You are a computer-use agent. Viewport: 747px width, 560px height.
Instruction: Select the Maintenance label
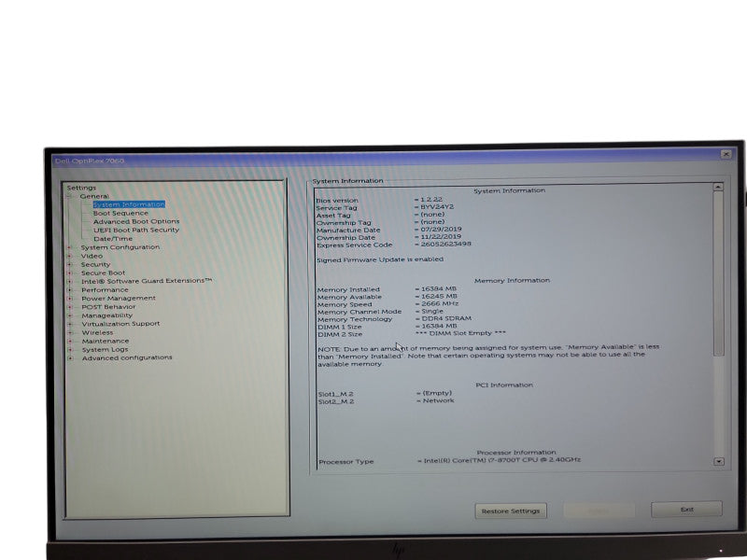pos(106,341)
